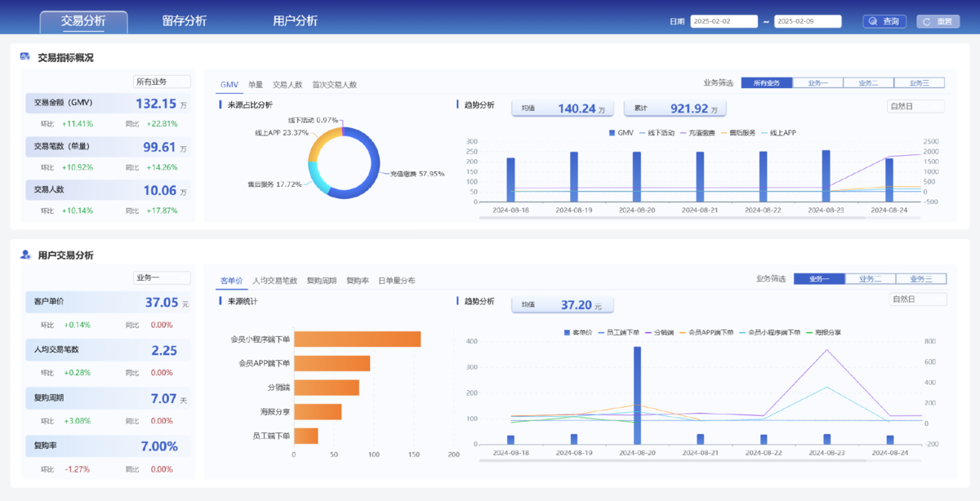Image resolution: width=980 pixels, height=501 pixels.
Task: Click the 复购率 7.00% metric card
Action: 108,446
